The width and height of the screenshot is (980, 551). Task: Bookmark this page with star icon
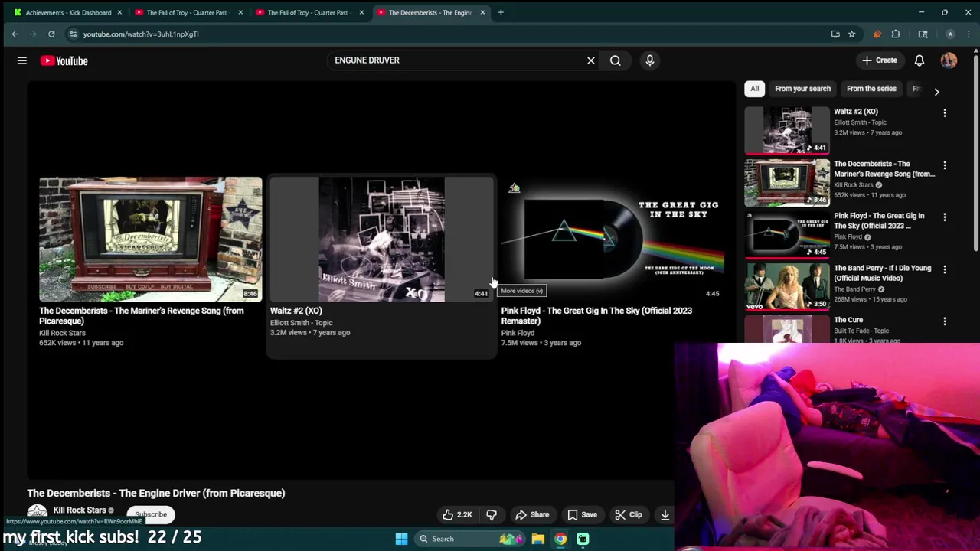[851, 34]
